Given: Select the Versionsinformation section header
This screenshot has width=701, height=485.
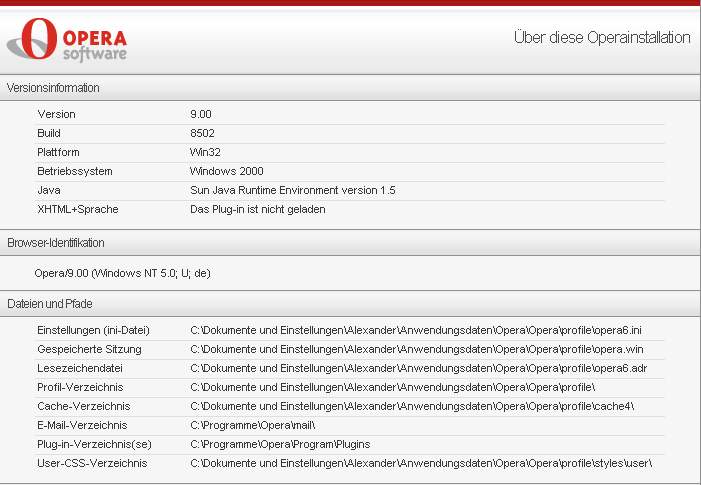Looking at the screenshot, I should tap(350, 88).
